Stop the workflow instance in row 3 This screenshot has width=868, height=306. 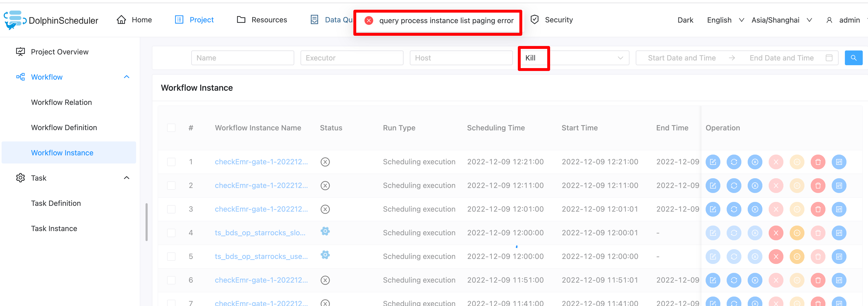[755, 209]
